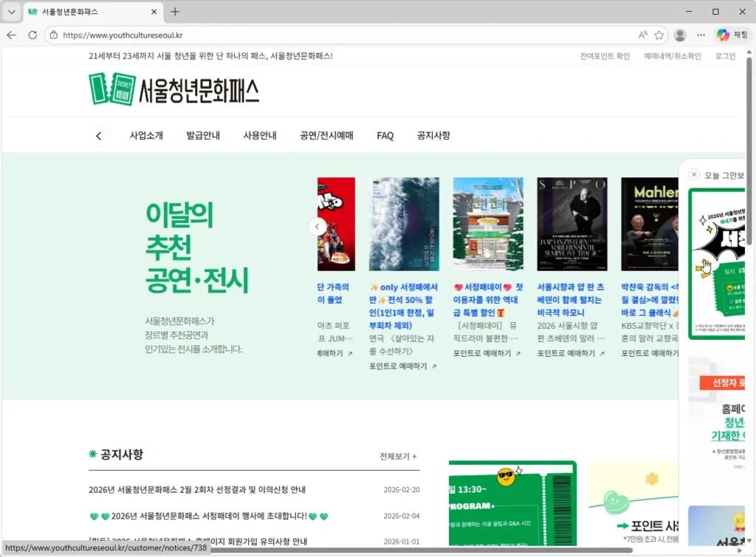Click the back chevron left of 사업소개
This screenshot has height=557, width=756.
point(99,136)
